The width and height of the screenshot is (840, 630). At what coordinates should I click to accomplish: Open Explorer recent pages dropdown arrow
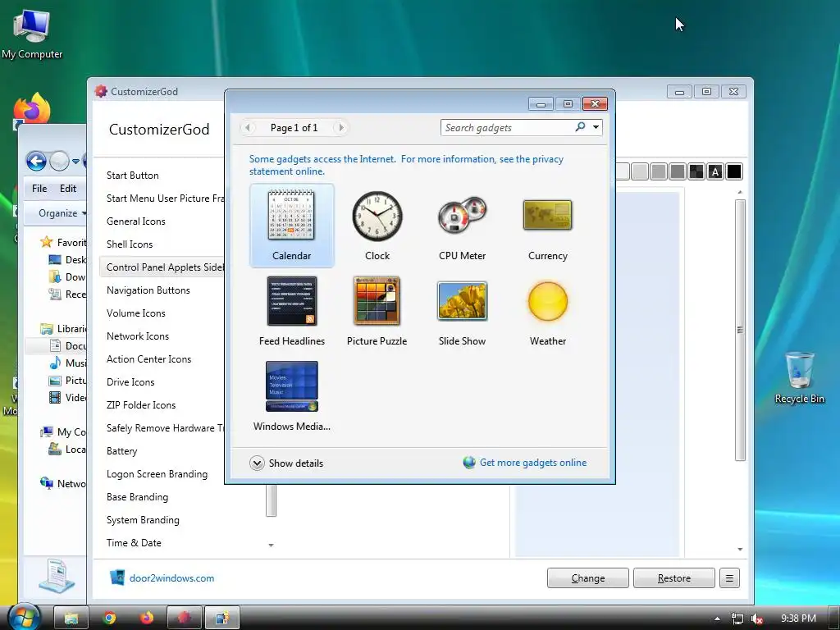pyautogui.click(x=75, y=162)
